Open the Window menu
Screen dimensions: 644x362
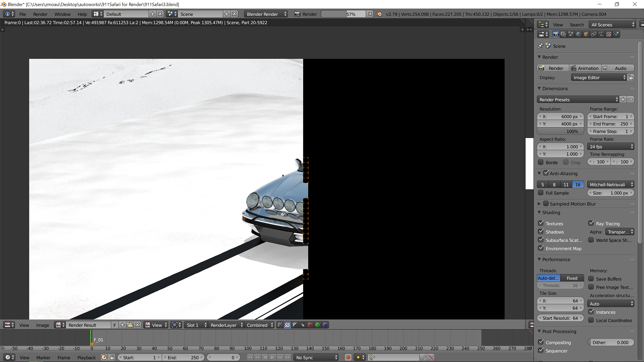point(62,14)
